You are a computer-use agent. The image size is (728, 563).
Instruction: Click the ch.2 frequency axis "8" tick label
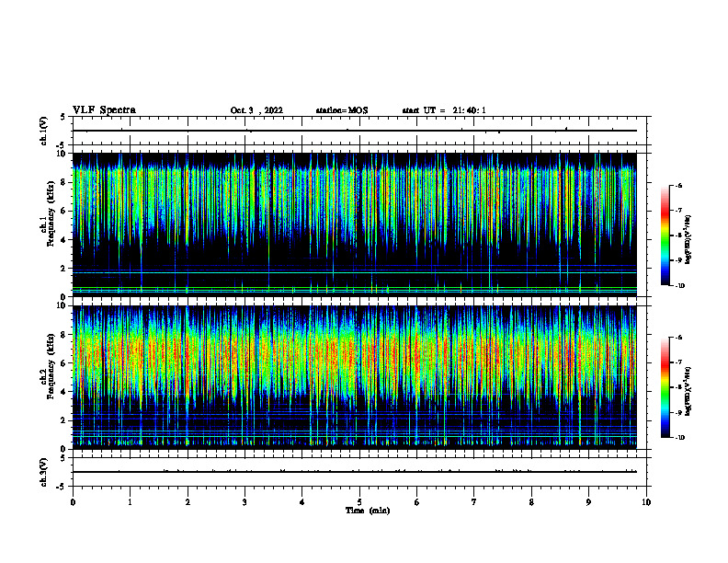point(63,335)
